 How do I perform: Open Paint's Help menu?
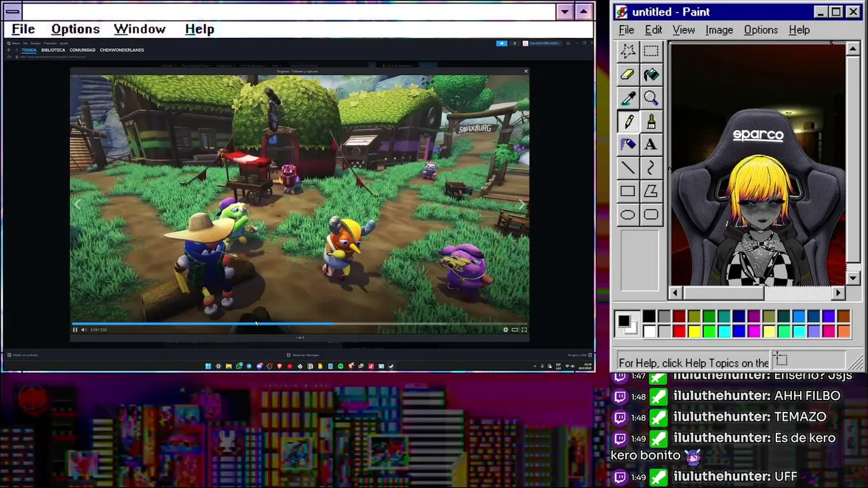[800, 30]
